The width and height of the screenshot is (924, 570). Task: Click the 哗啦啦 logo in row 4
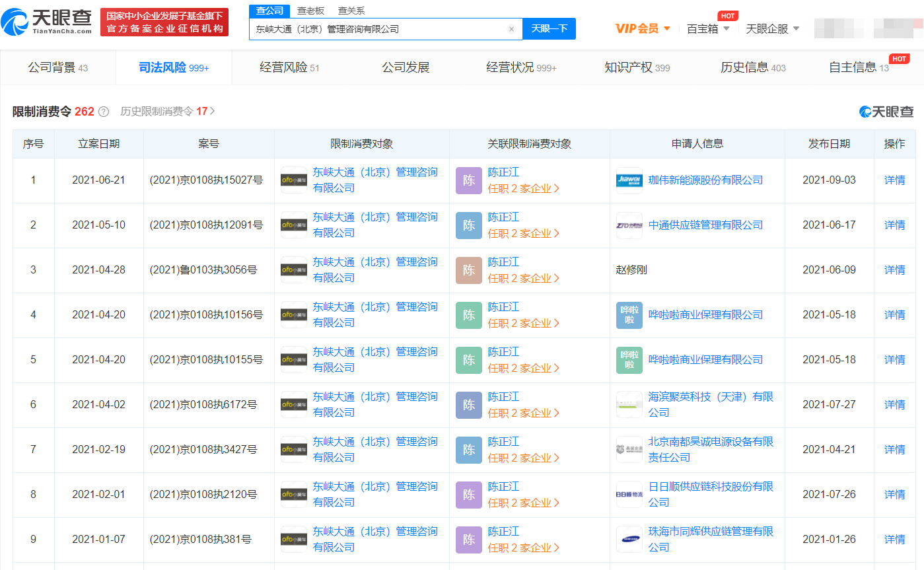click(629, 315)
